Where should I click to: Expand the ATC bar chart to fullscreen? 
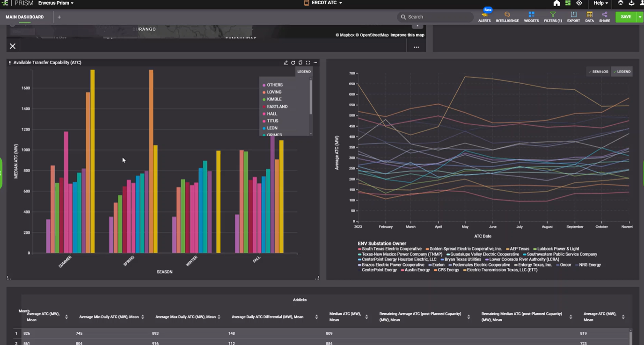(308, 63)
